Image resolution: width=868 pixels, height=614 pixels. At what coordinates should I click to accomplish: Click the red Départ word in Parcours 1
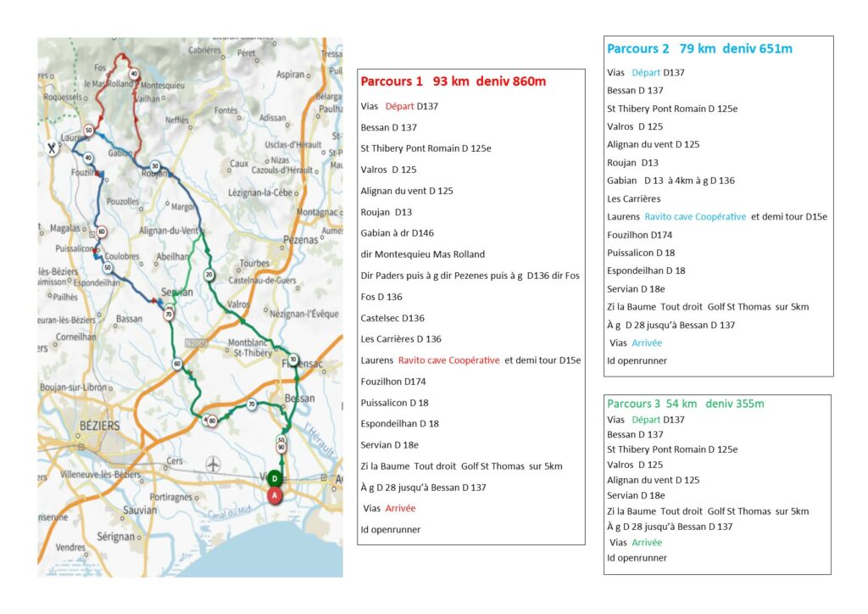pyautogui.click(x=399, y=106)
